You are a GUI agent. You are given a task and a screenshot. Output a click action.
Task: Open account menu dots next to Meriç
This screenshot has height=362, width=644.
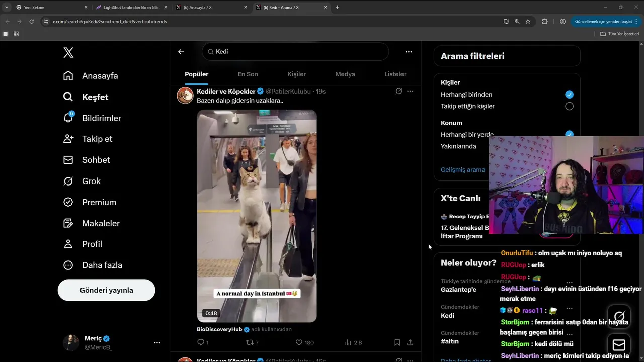(x=157, y=343)
